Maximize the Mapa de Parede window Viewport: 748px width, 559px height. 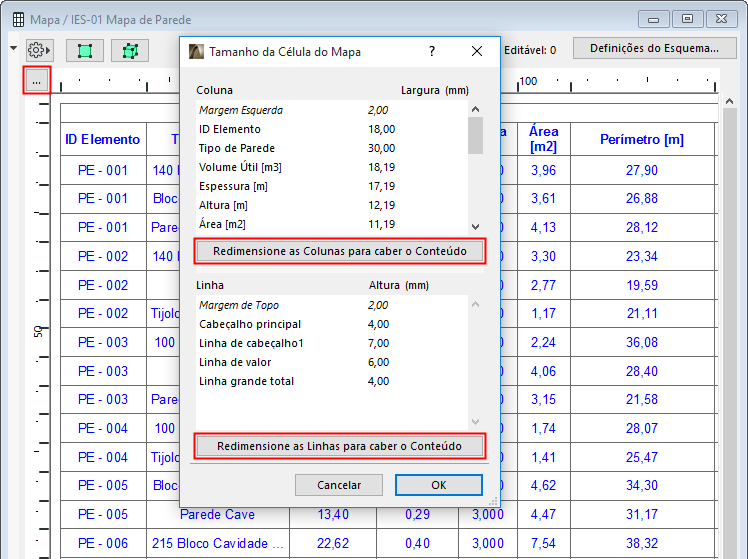coord(687,19)
